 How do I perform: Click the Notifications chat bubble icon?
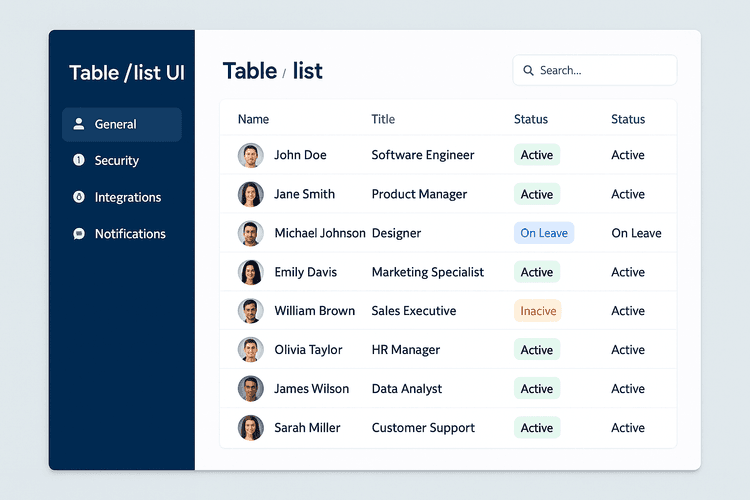click(79, 234)
